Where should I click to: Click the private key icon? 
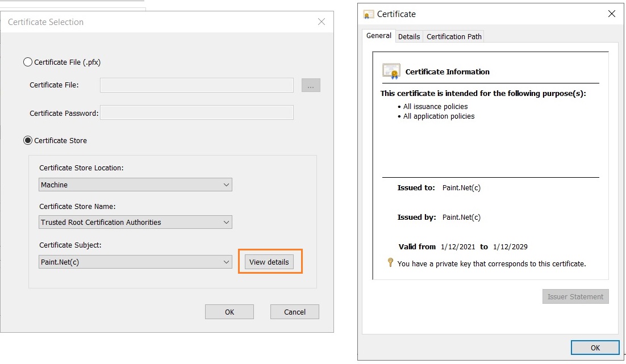pos(390,262)
